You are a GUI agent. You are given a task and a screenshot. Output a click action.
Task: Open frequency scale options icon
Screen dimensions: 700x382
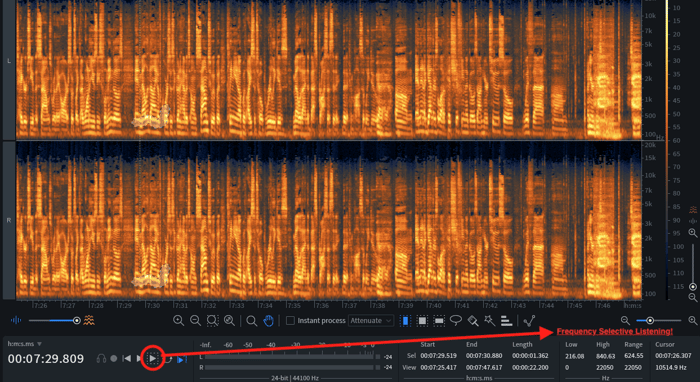click(693, 209)
